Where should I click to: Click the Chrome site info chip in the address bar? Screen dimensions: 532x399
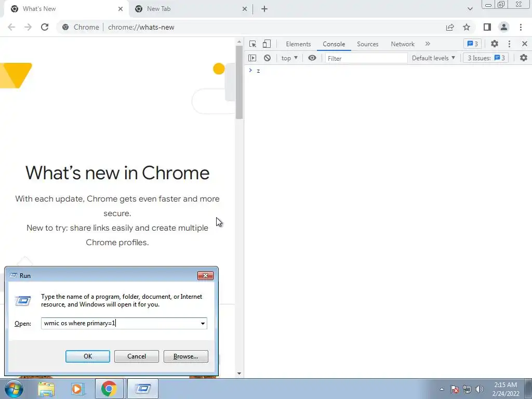81,27
